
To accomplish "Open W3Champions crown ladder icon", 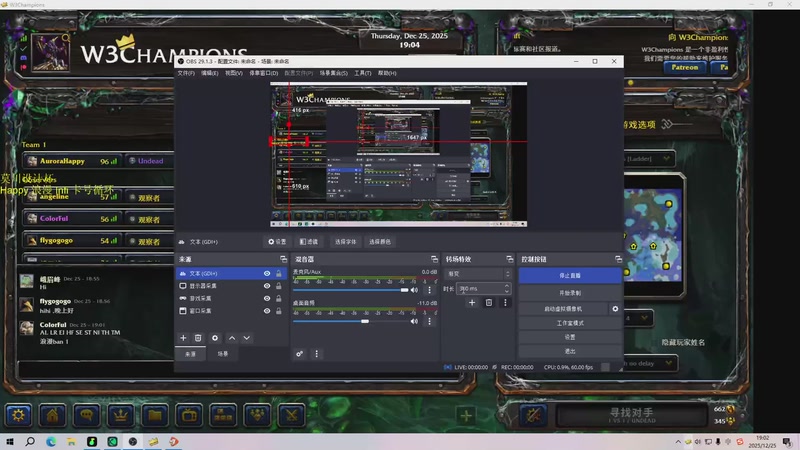I will 121,415.
